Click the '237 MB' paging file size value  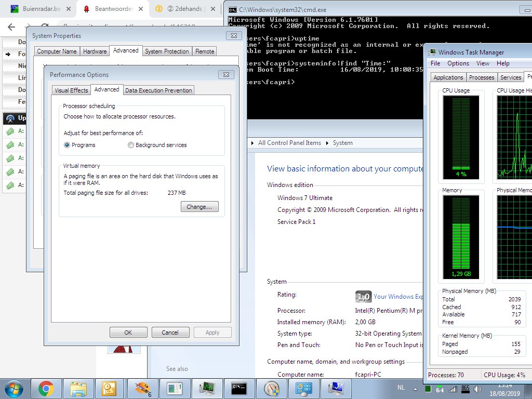coord(177,193)
